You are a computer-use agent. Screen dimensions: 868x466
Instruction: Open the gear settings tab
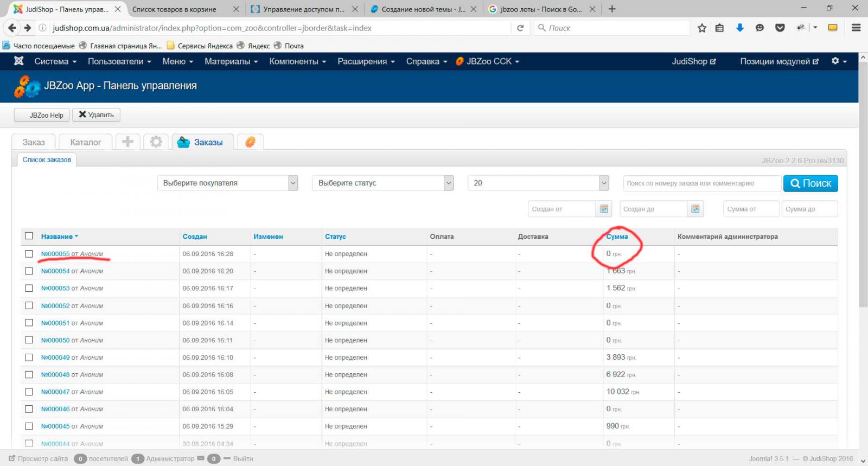pyautogui.click(x=156, y=142)
